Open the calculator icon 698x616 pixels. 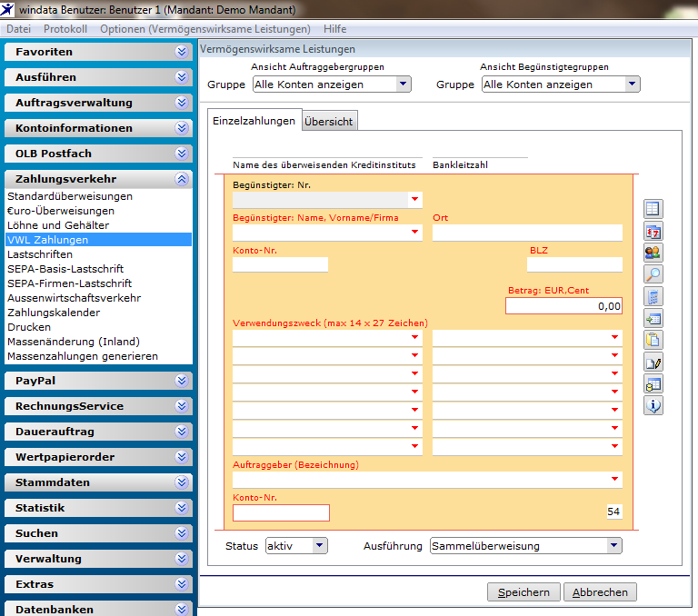(x=653, y=296)
